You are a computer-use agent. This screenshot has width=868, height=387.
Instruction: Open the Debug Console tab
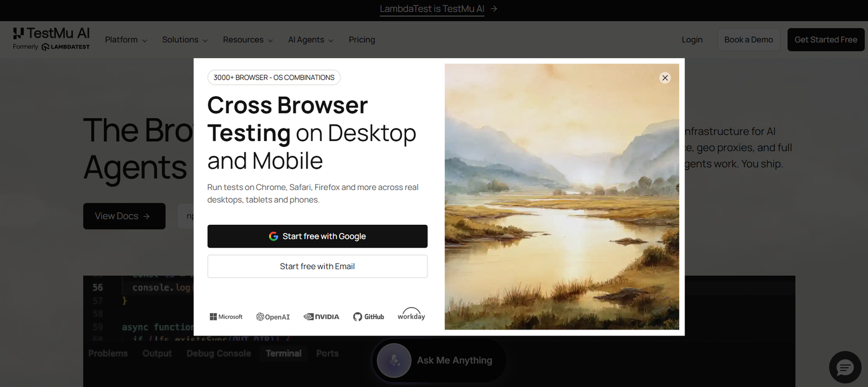219,353
